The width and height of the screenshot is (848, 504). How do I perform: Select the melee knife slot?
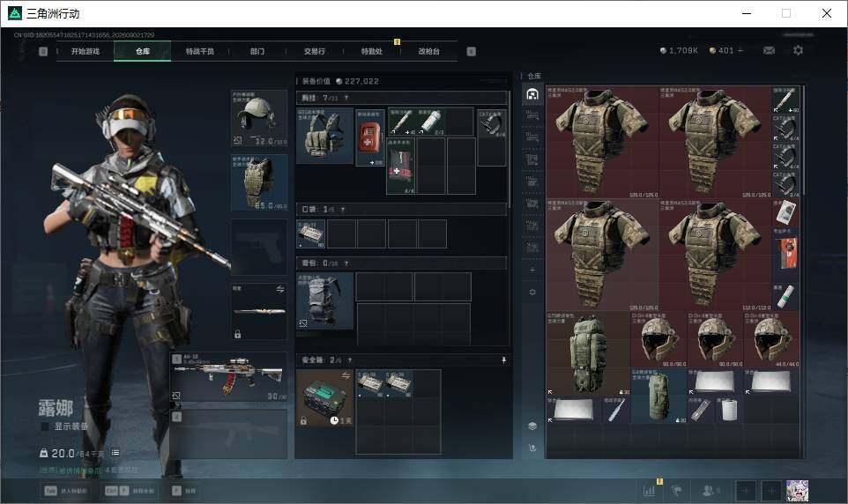[259, 312]
